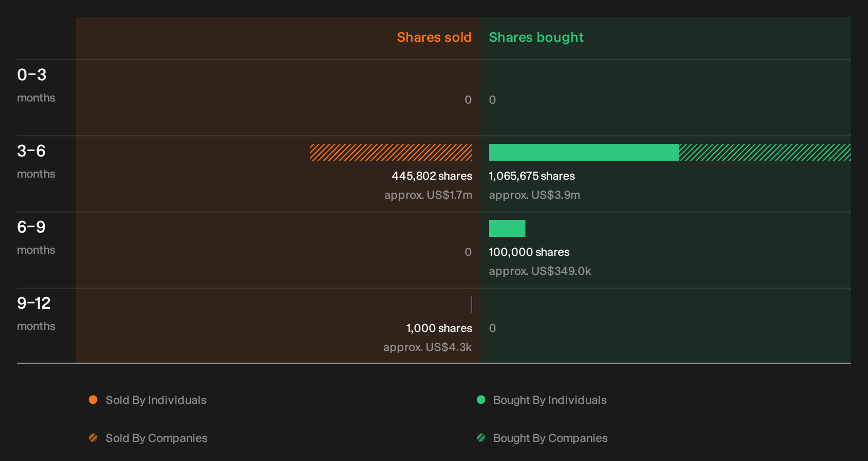
Task: Click the approx. US$1.7m value
Action: click(428, 195)
